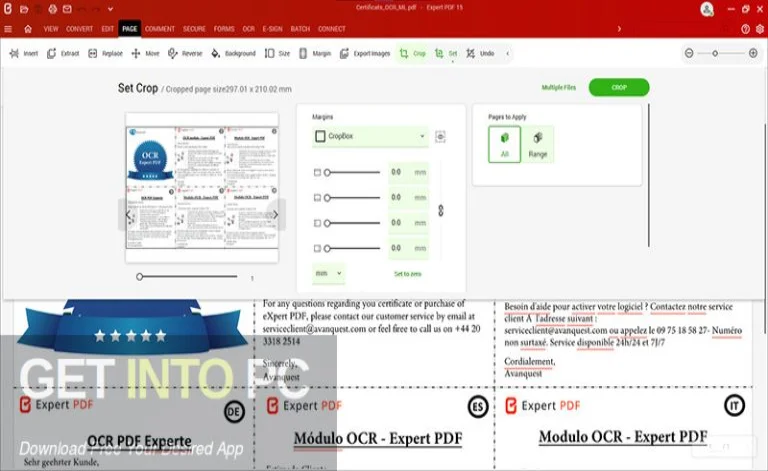The height and width of the screenshot is (471, 768).
Task: Click the Multiple Files link
Action: coord(559,88)
